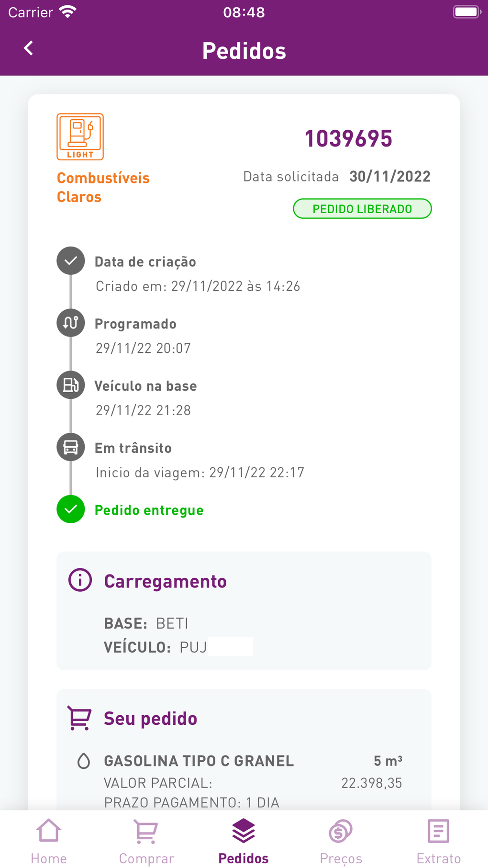Tap the gasoline droplet icon
The image size is (488, 868).
click(x=84, y=761)
